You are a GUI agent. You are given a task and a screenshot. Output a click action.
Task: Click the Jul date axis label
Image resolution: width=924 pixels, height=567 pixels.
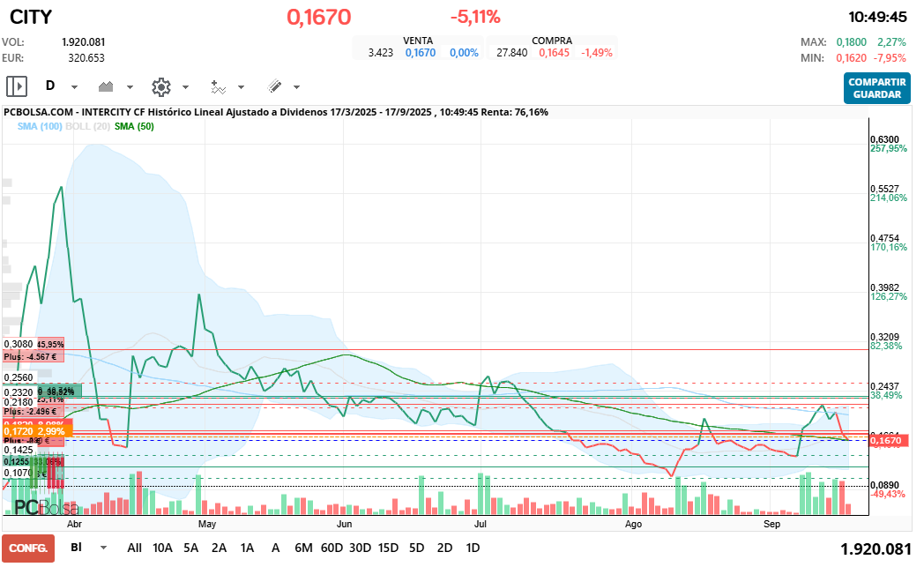(481, 524)
